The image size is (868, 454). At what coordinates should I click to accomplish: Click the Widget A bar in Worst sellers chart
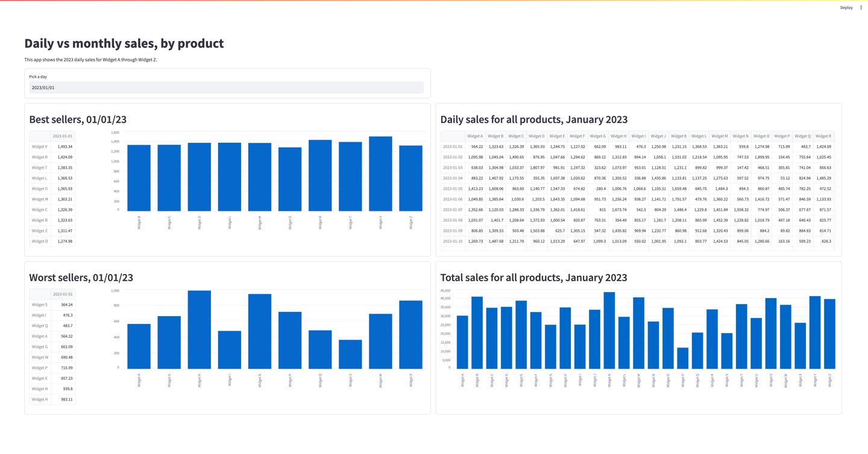coord(139,346)
